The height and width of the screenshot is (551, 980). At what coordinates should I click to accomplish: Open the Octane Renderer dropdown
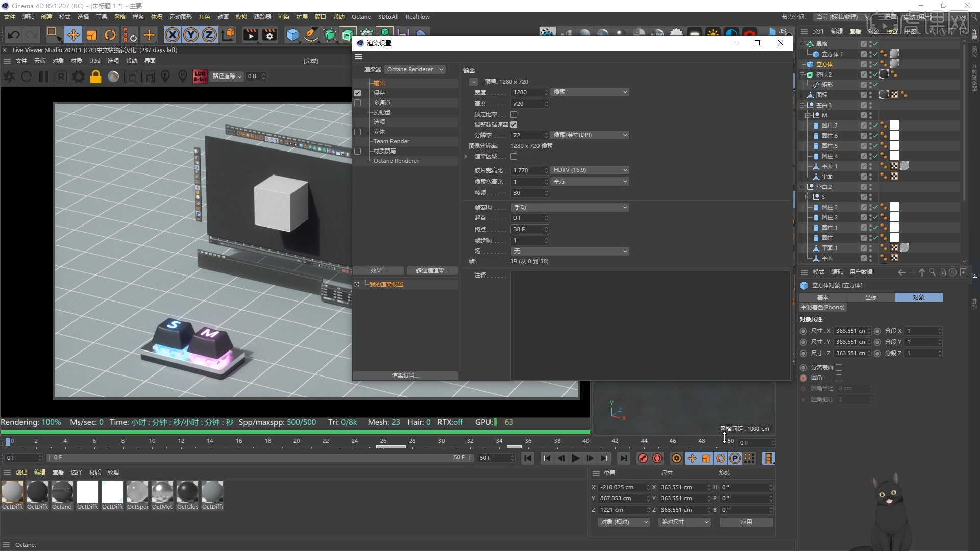pos(414,69)
